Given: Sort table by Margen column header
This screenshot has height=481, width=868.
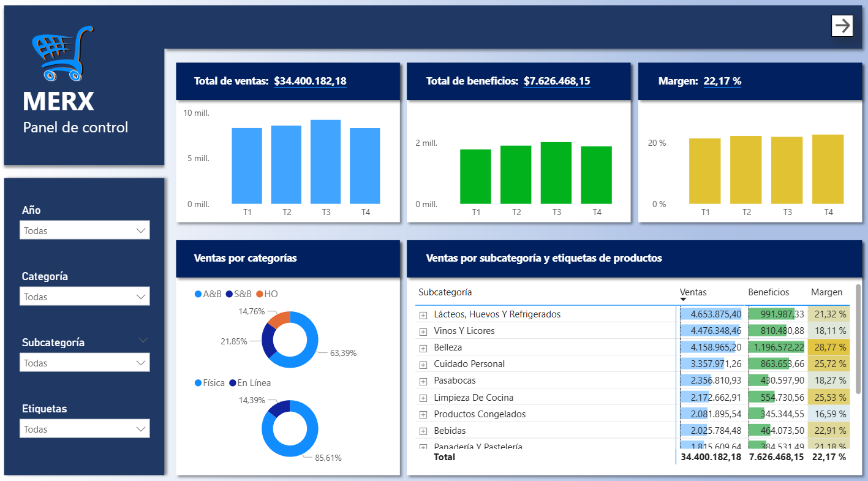Looking at the screenshot, I should tap(826, 292).
